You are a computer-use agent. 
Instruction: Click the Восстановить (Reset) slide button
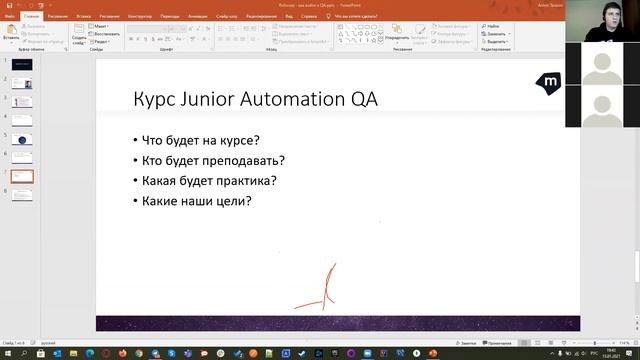pyautogui.click(x=104, y=34)
